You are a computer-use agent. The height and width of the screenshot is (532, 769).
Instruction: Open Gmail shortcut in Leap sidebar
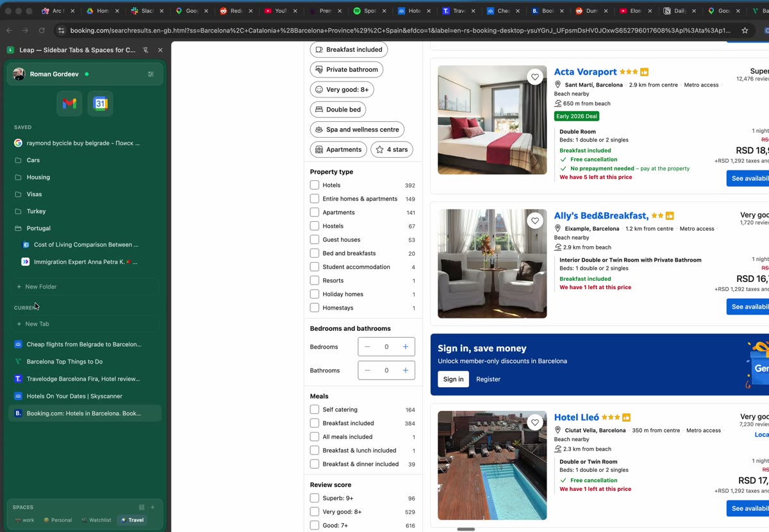(x=69, y=104)
